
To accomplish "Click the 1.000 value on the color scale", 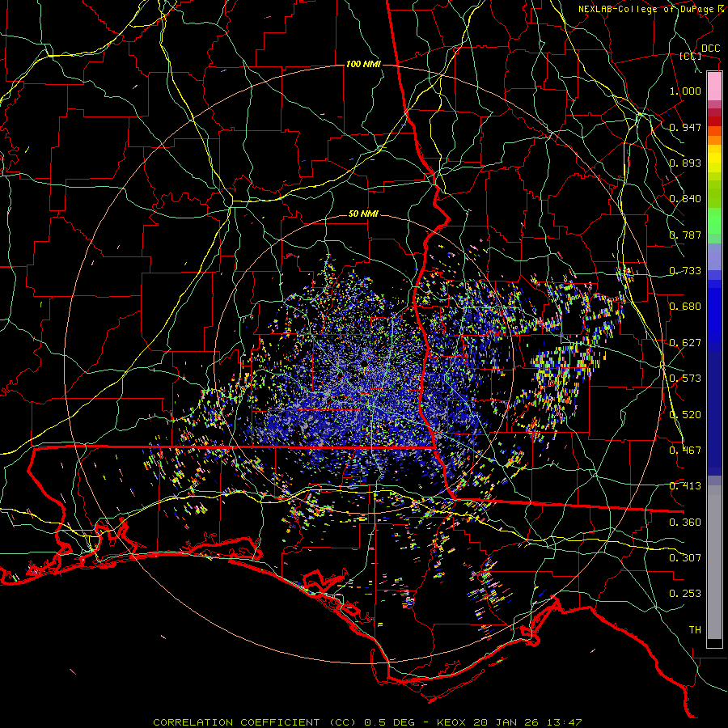I will pyautogui.click(x=685, y=91).
